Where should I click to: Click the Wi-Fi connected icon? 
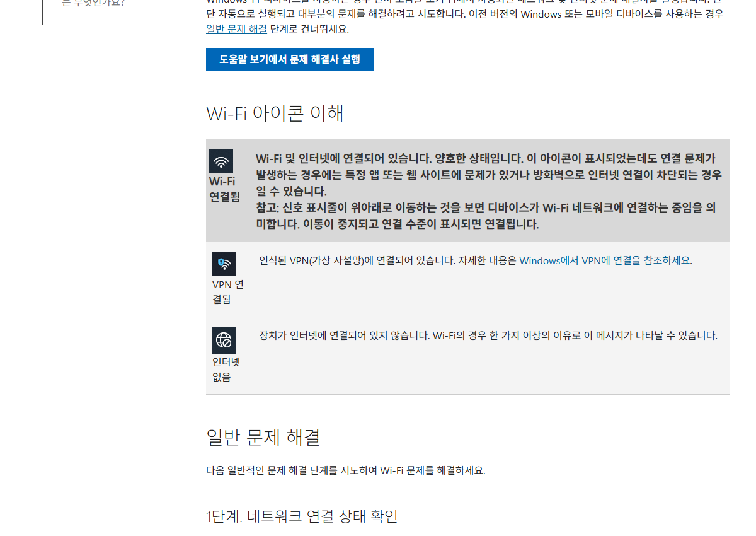tap(221, 161)
